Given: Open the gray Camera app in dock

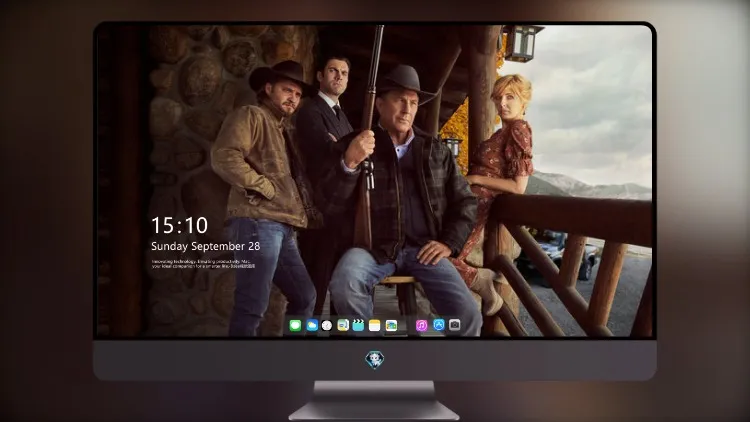Looking at the screenshot, I should 454,325.
